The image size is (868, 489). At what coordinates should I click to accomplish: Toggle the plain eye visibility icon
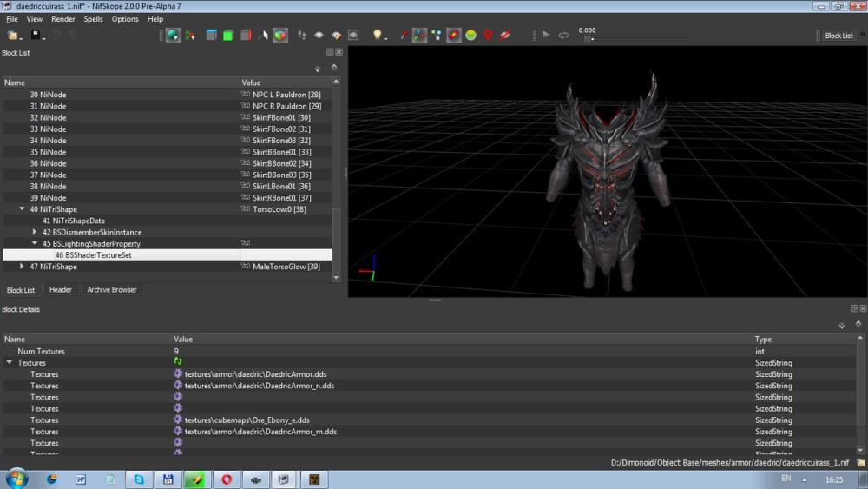pyautogui.click(x=319, y=36)
